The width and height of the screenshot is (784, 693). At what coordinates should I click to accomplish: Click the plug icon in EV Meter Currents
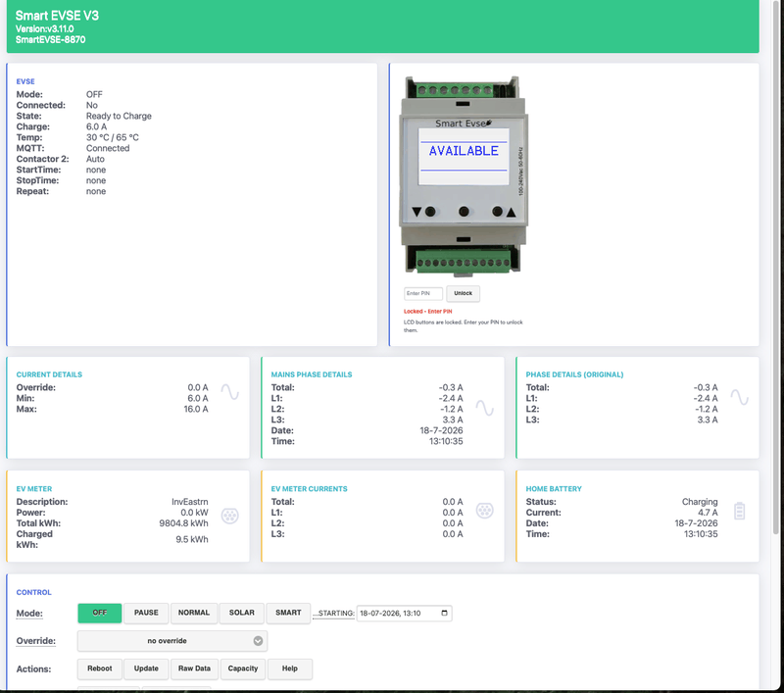[x=484, y=511]
